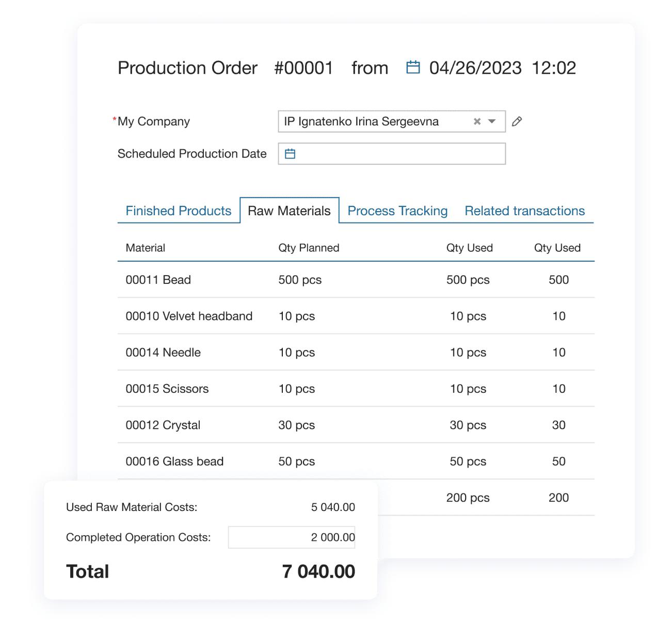Select the 00016 Glass bead material
The width and height of the screenshot is (672, 624).
pyautogui.click(x=174, y=461)
